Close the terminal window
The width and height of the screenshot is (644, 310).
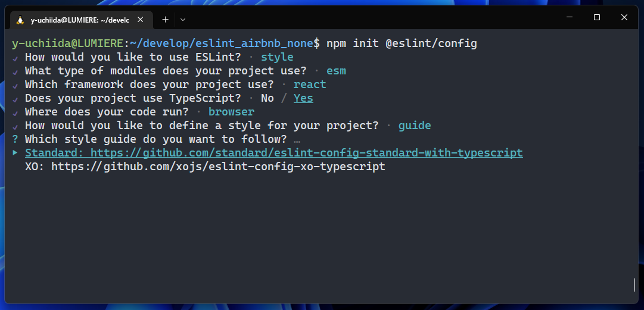click(624, 17)
